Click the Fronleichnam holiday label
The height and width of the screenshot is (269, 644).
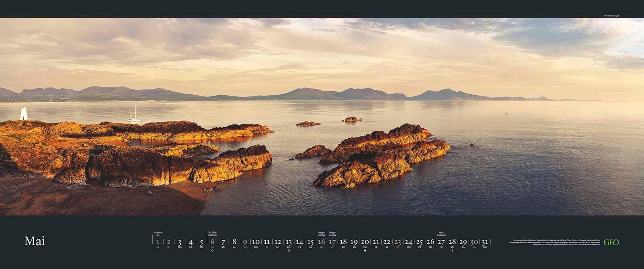(441, 234)
